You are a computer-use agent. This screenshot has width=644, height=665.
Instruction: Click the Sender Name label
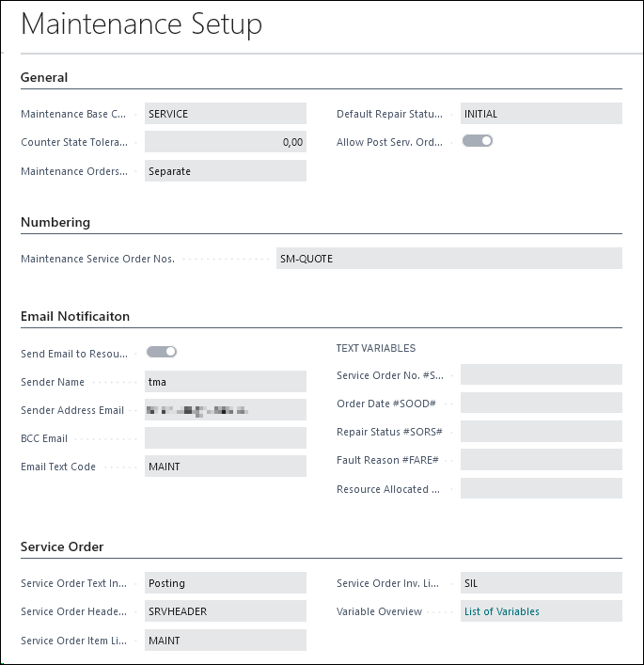53,382
